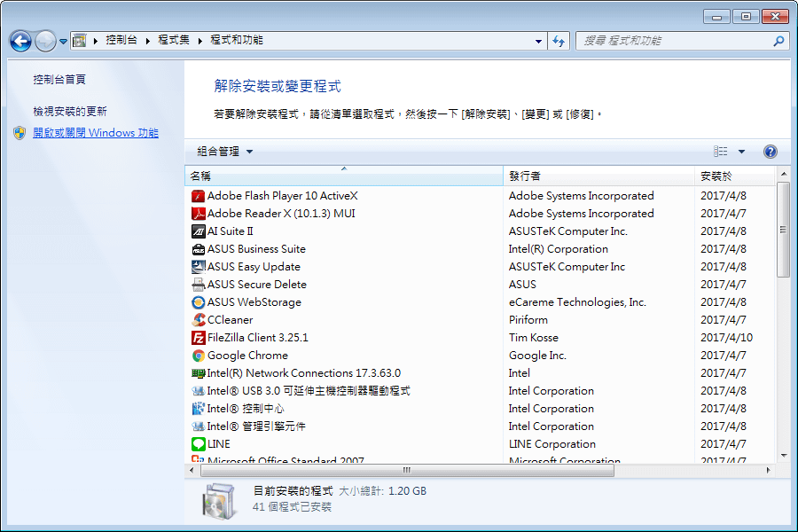Screen dimensions: 798x532
Task: Select the Google Chrome program name
Action: tap(247, 356)
